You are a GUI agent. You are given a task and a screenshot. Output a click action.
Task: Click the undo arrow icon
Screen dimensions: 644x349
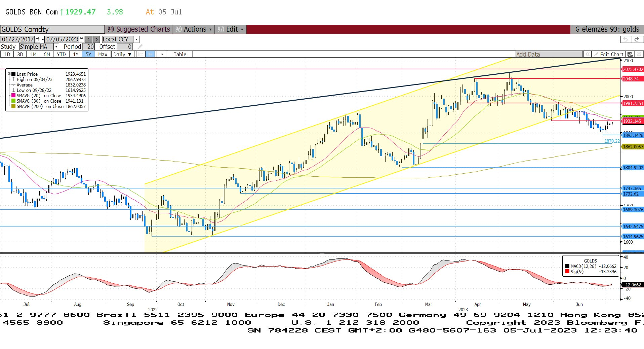click(x=626, y=39)
